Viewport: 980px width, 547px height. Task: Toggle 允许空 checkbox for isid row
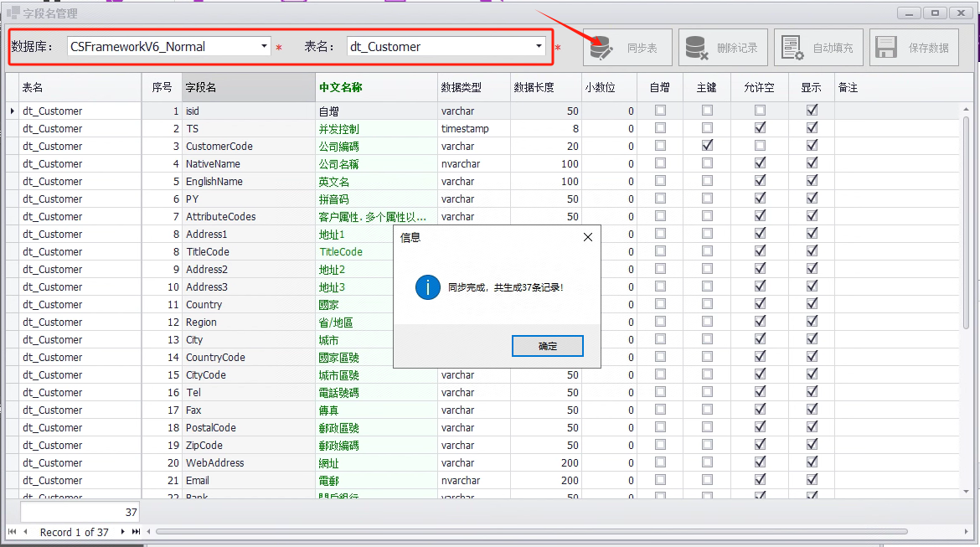(760, 110)
